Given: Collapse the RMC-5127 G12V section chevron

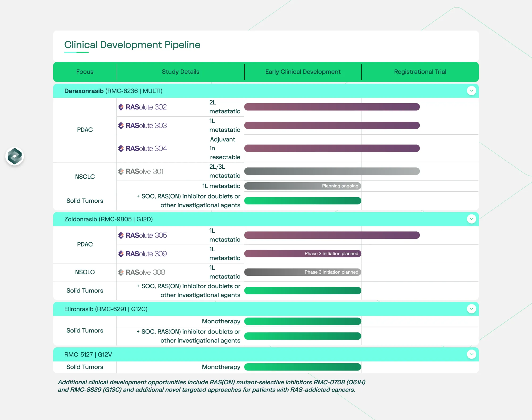Looking at the screenshot, I should point(471,354).
